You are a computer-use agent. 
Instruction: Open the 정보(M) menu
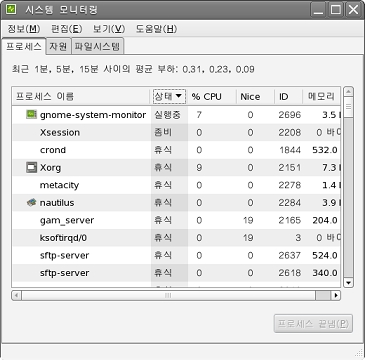[24, 29]
